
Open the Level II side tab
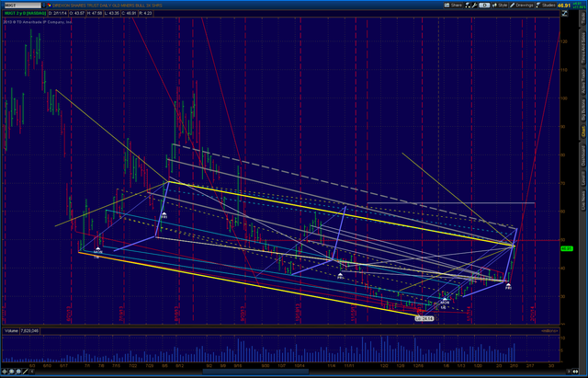583,178
